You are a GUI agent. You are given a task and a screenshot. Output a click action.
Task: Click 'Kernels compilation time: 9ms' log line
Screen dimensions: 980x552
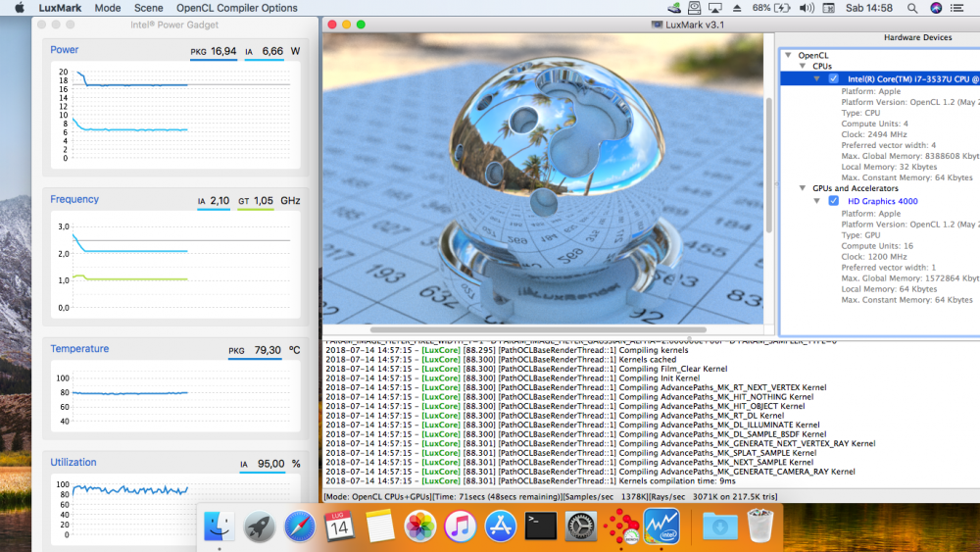click(x=530, y=480)
